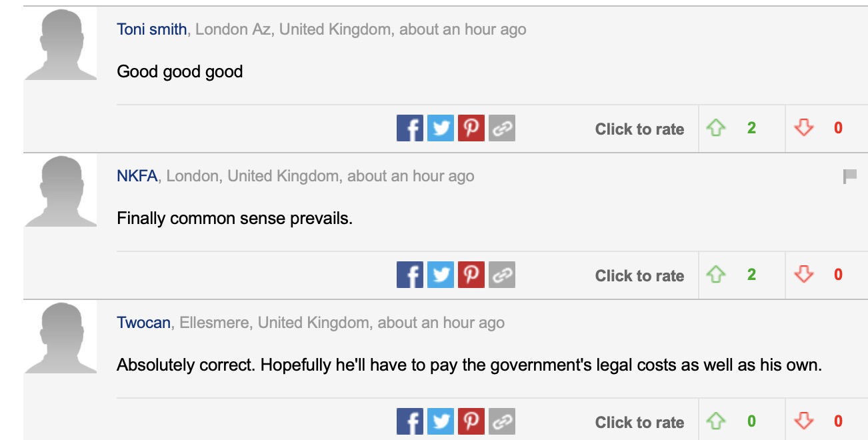
Task: Share Twocan's comment on Facebook
Action: 409,421
